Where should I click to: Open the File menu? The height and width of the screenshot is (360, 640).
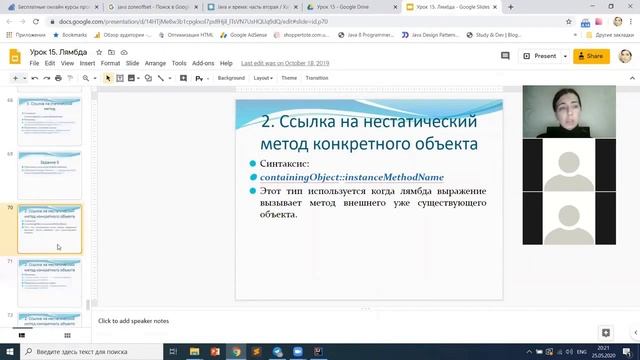tap(34, 63)
